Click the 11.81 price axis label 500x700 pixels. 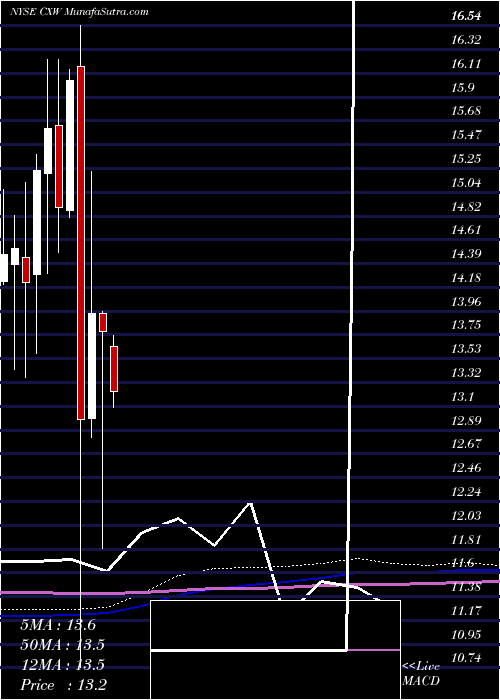point(466,539)
